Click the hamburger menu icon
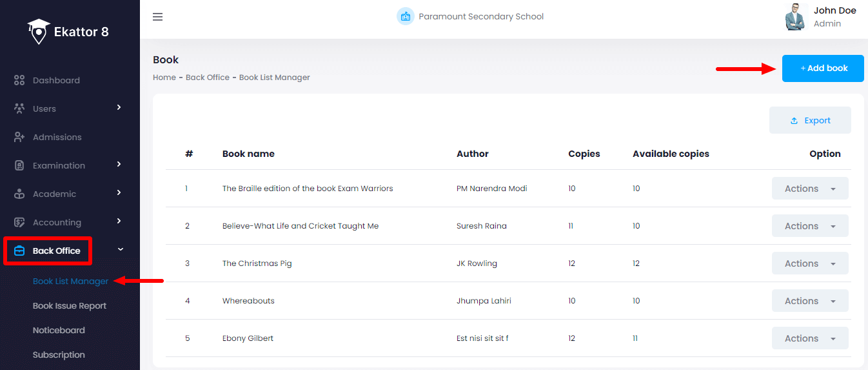Viewport: 868px width, 370px height. coord(157,17)
